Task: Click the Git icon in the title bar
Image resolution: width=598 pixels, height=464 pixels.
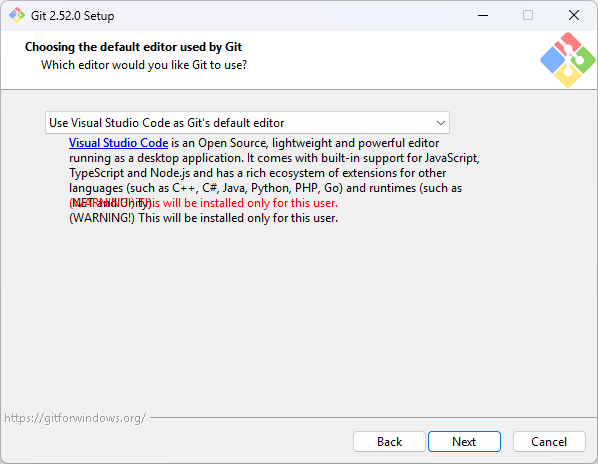Action: (x=17, y=15)
